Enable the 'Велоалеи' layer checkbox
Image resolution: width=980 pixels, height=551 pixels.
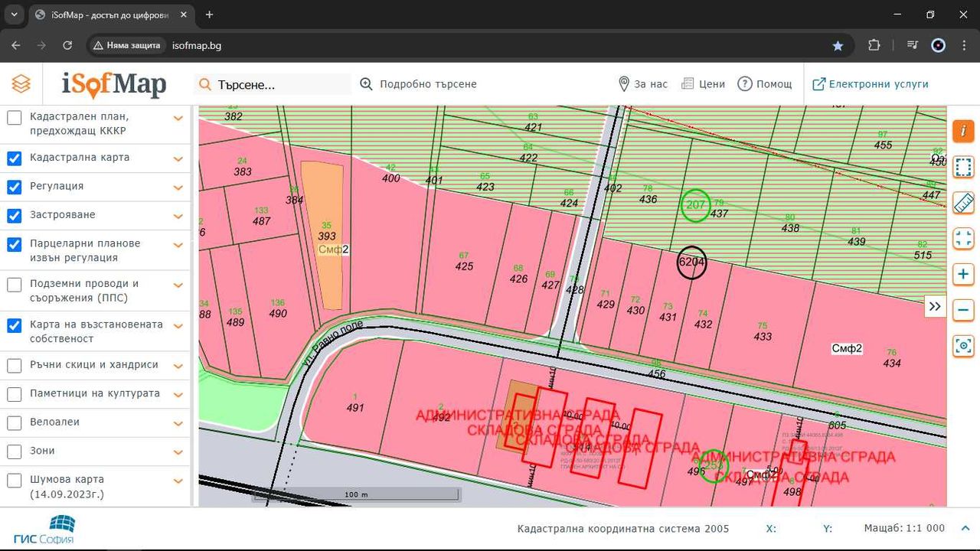pyautogui.click(x=15, y=423)
